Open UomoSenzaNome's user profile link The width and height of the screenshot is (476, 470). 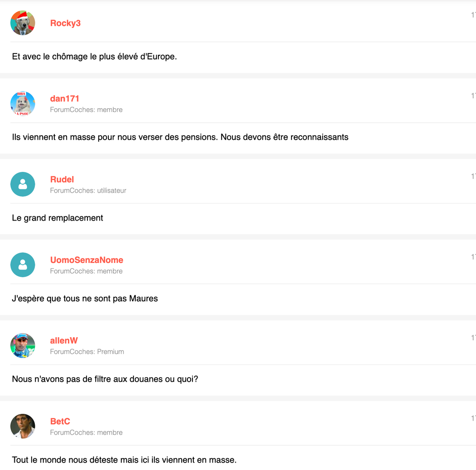pyautogui.click(x=86, y=260)
